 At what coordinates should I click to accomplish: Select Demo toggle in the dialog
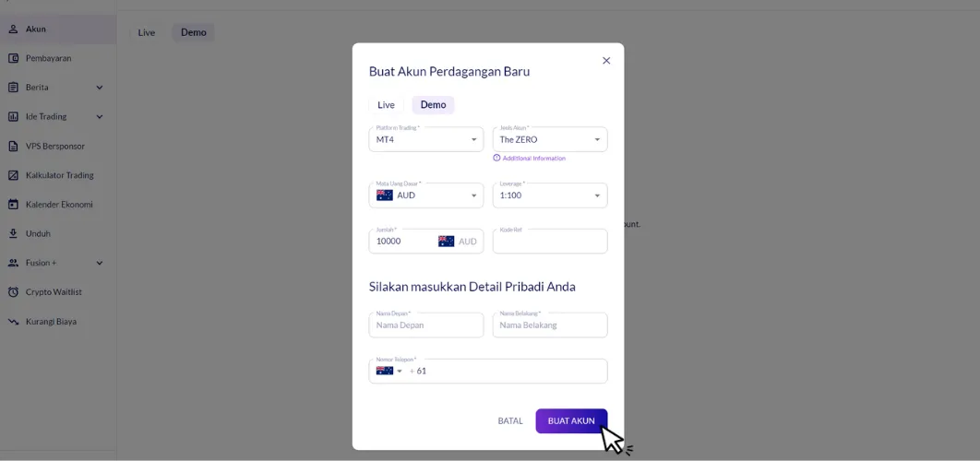pyautogui.click(x=433, y=105)
